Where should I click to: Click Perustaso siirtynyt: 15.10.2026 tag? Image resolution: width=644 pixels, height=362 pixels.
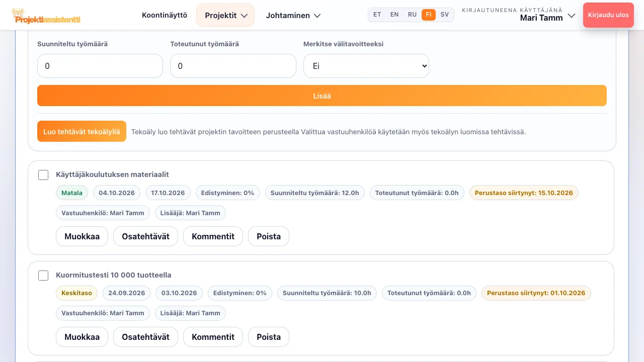[x=524, y=193]
